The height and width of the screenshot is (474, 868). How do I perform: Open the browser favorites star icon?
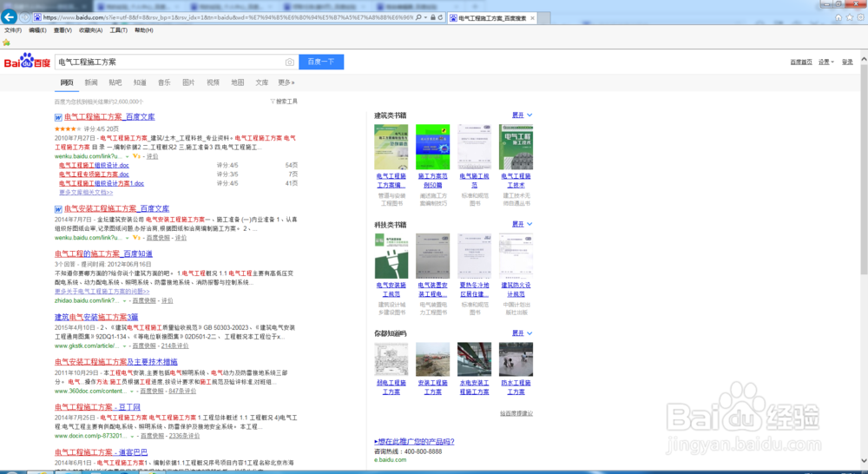(x=850, y=17)
